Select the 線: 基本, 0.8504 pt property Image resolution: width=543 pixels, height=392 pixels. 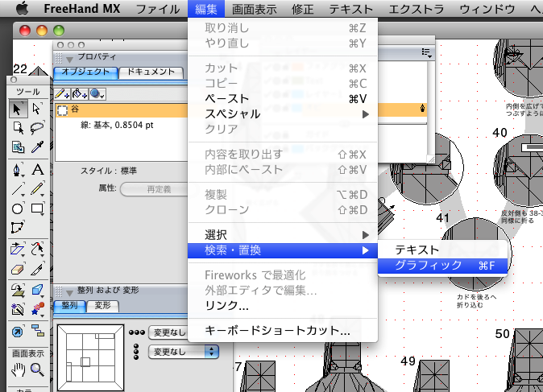pyautogui.click(x=117, y=125)
